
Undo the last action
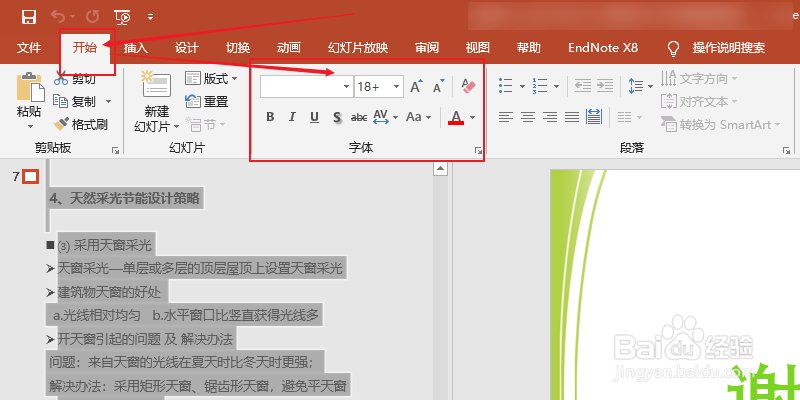click(x=58, y=17)
